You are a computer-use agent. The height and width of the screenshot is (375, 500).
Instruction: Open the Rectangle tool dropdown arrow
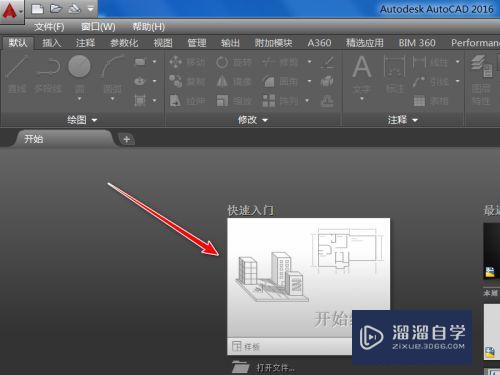(x=154, y=62)
